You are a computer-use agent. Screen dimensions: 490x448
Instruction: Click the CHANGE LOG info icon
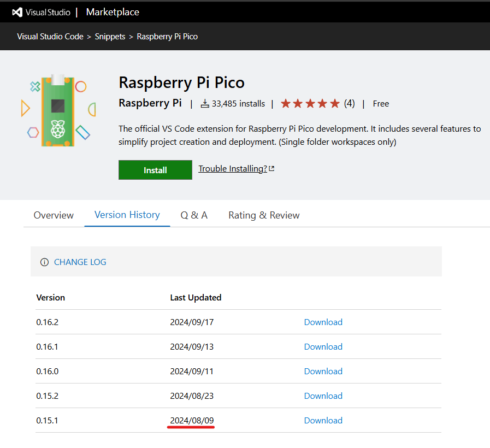point(44,262)
